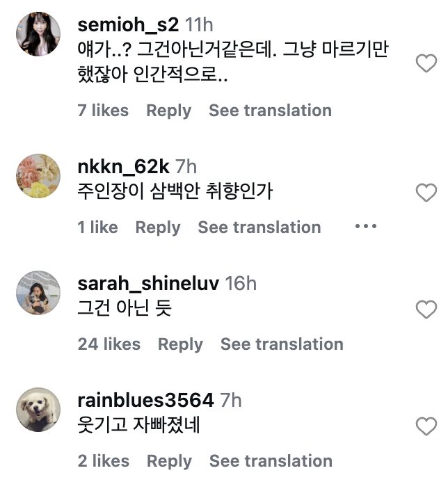Screen dimensions: 448x498
Task: View the 24 likes on sarah_shineluv's comment
Action: [109, 344]
